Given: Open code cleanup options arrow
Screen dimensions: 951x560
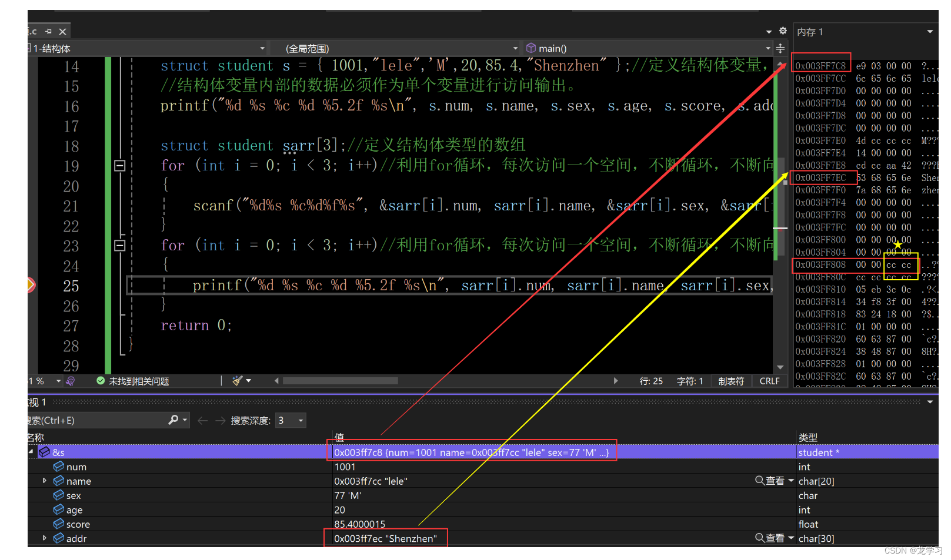Looking at the screenshot, I should pos(249,381).
